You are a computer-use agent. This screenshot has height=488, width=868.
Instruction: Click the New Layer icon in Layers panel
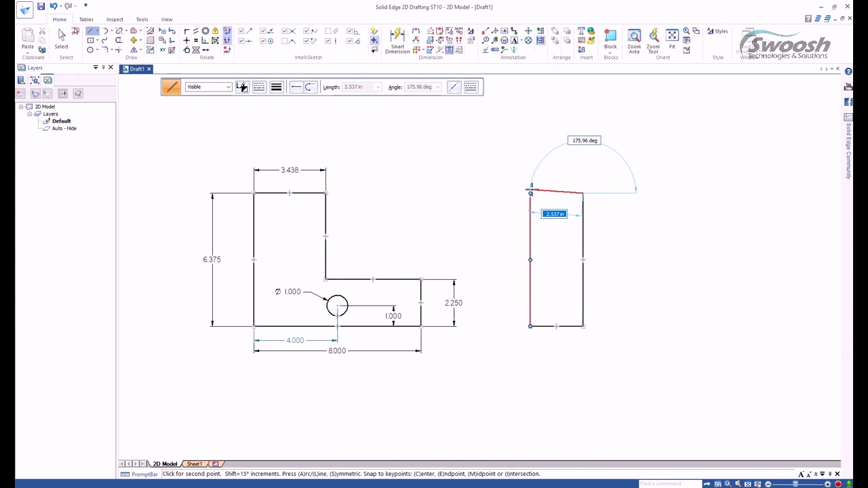[20, 94]
